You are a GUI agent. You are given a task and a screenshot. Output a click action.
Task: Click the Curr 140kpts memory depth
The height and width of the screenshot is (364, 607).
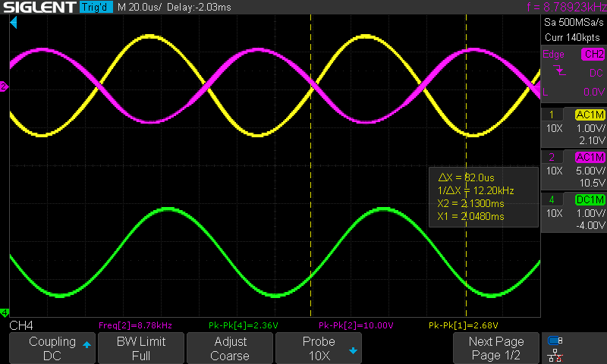pyautogui.click(x=572, y=37)
